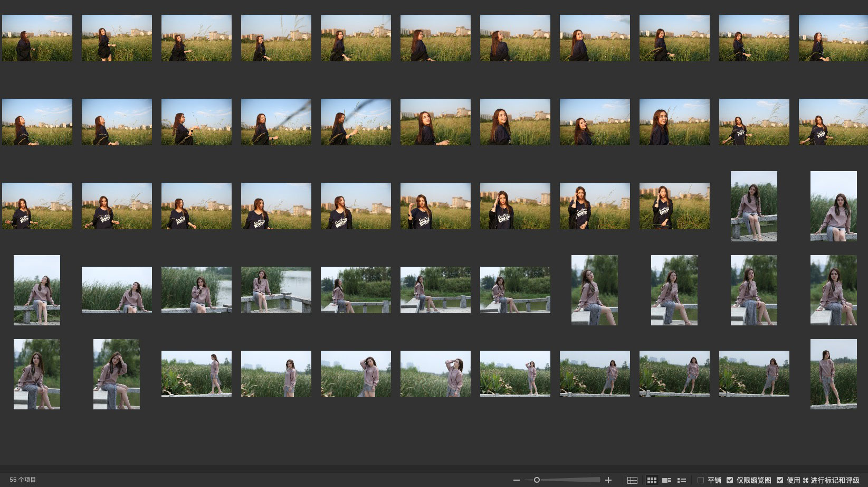Select the final standing portrait thumbnail in grid
Image resolution: width=868 pixels, height=487 pixels.
pyautogui.click(x=833, y=374)
